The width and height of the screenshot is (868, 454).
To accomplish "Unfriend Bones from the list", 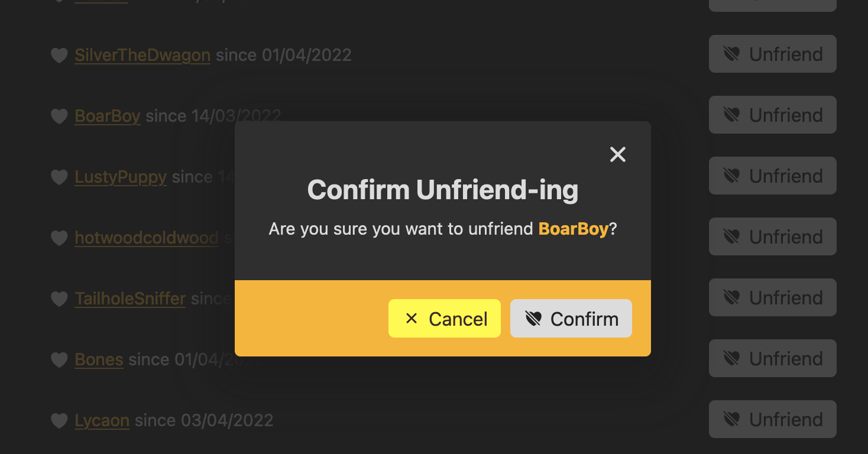I will 772,358.
